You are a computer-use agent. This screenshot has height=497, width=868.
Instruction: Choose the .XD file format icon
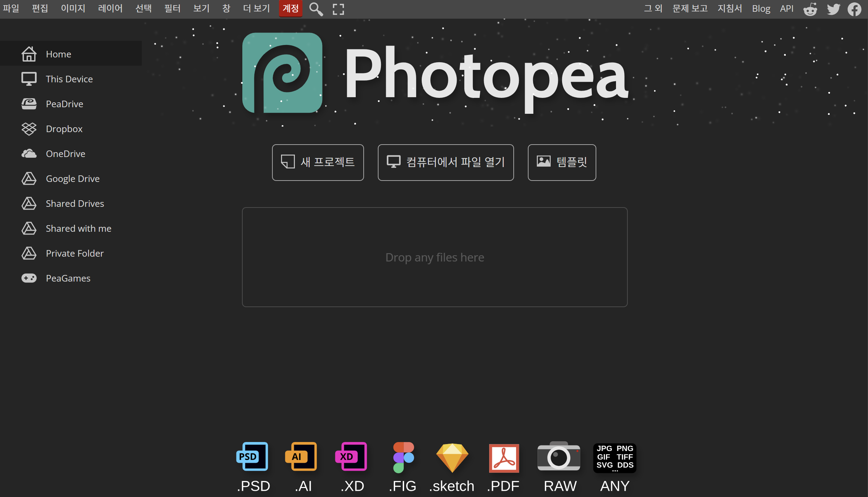(x=351, y=457)
